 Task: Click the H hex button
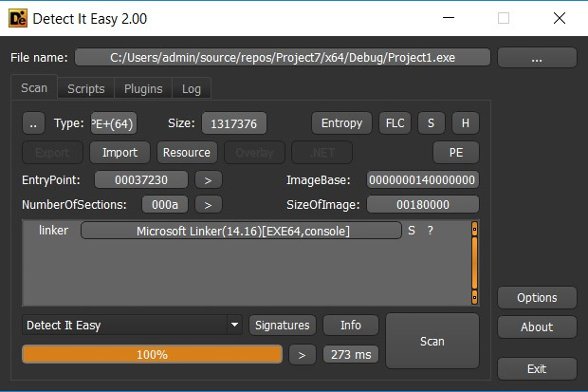pos(465,123)
